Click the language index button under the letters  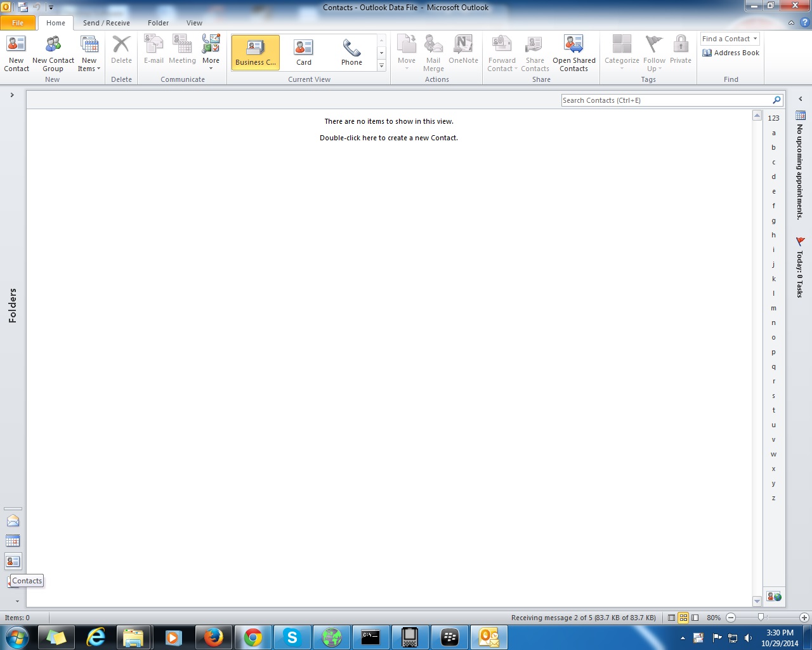tap(774, 597)
